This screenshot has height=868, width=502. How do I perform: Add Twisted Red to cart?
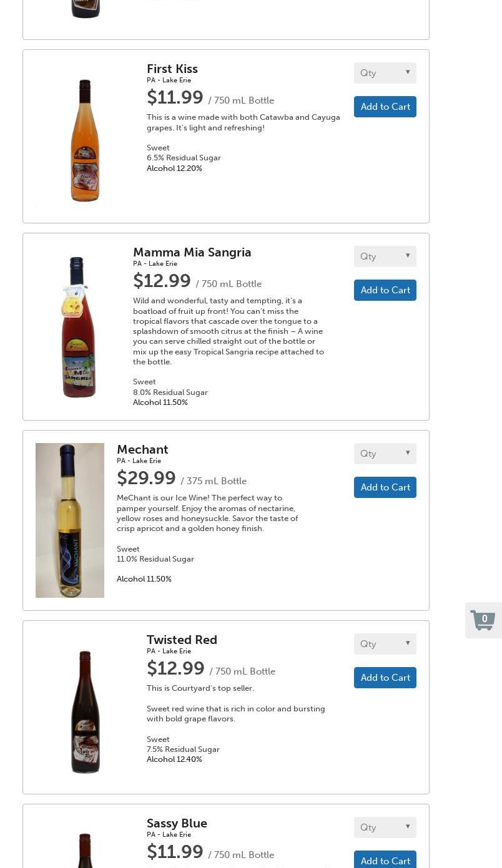[385, 678]
